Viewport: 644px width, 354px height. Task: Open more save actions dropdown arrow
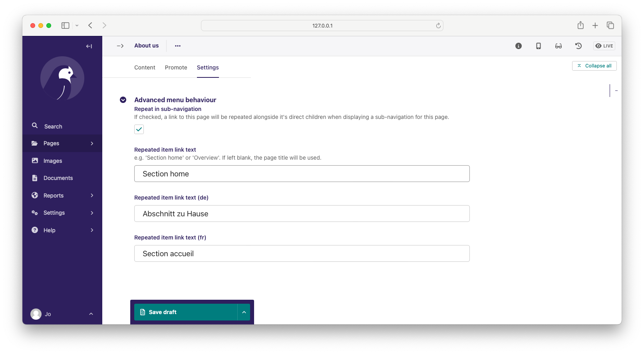point(244,312)
